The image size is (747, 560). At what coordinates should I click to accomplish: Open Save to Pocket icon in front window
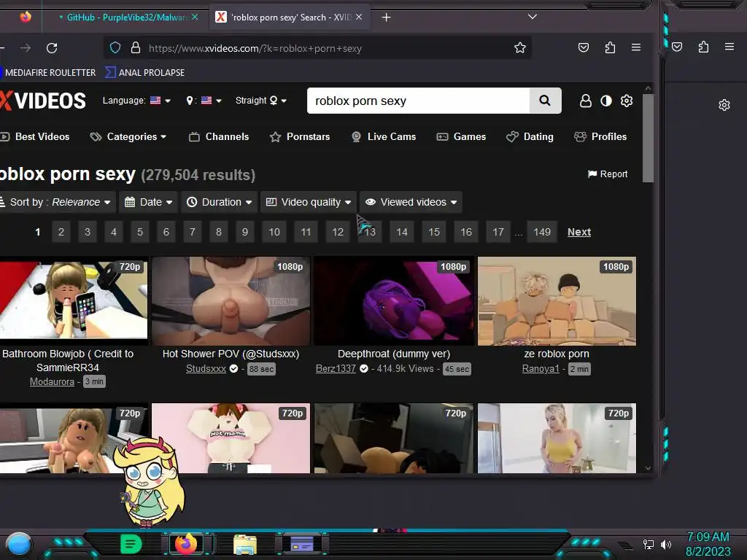[583, 47]
